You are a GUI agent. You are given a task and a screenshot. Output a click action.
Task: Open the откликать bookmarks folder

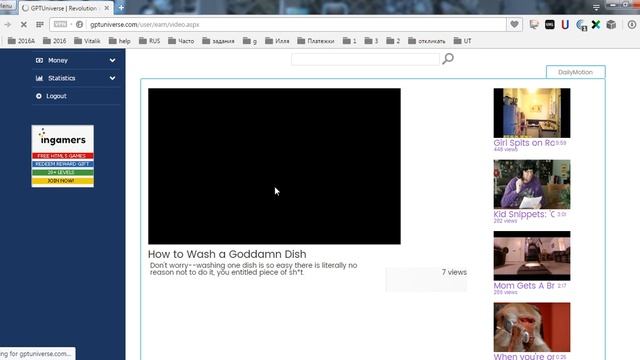click(x=427, y=41)
